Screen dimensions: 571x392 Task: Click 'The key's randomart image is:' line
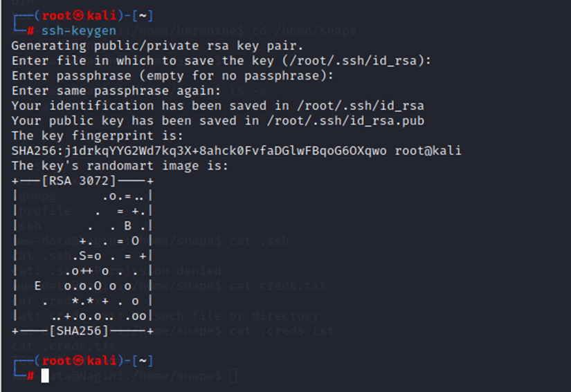pos(120,166)
